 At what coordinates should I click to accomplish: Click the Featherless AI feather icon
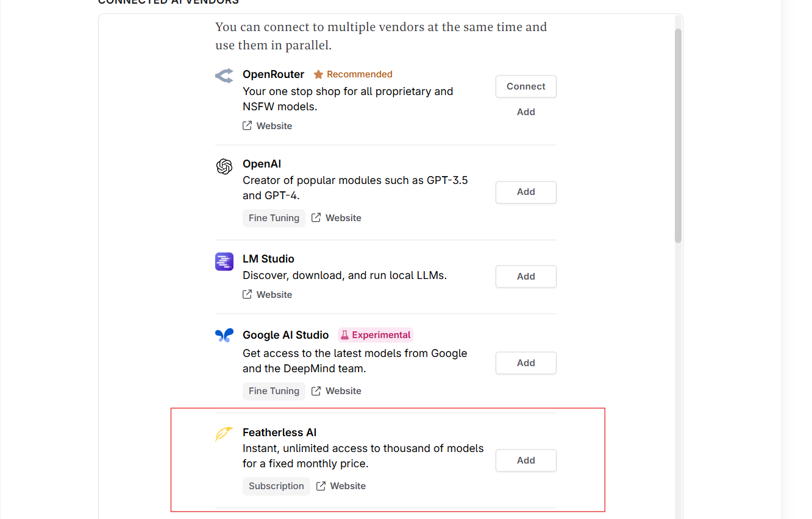coord(224,434)
